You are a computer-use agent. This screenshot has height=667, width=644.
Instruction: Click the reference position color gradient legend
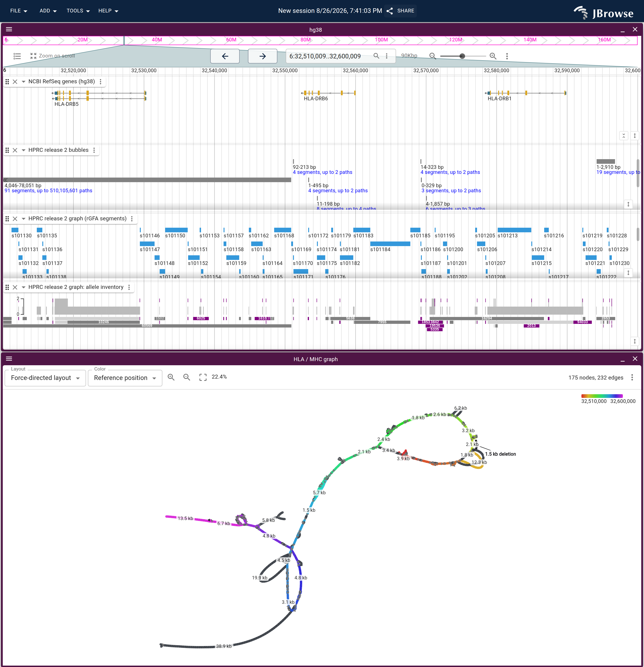click(x=602, y=396)
